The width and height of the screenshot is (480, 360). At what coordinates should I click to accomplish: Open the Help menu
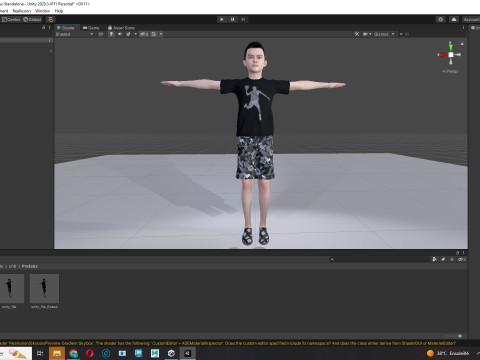(x=59, y=11)
